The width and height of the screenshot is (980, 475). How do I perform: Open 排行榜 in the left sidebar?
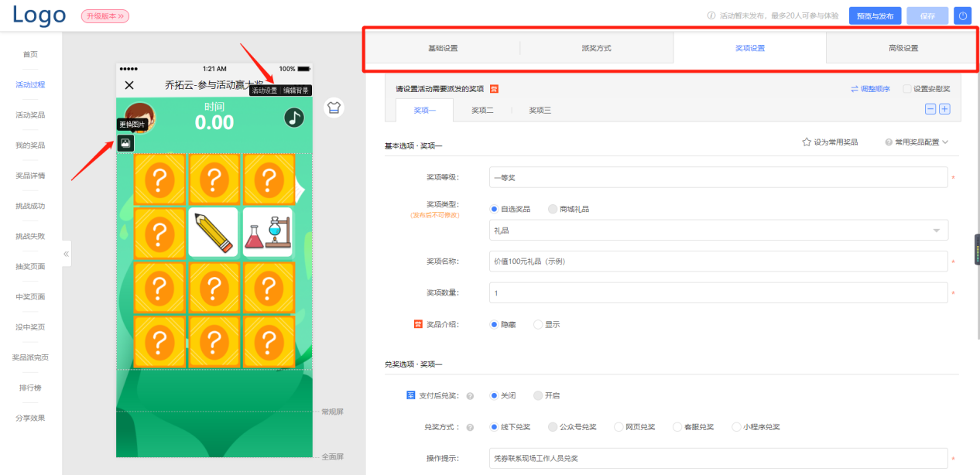pyautogui.click(x=30, y=388)
